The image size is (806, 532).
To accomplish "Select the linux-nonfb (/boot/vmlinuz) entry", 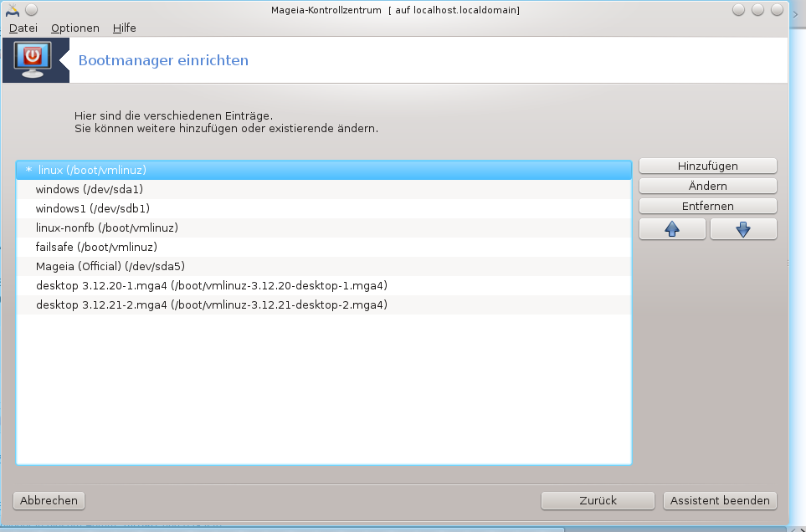I will [x=324, y=228].
